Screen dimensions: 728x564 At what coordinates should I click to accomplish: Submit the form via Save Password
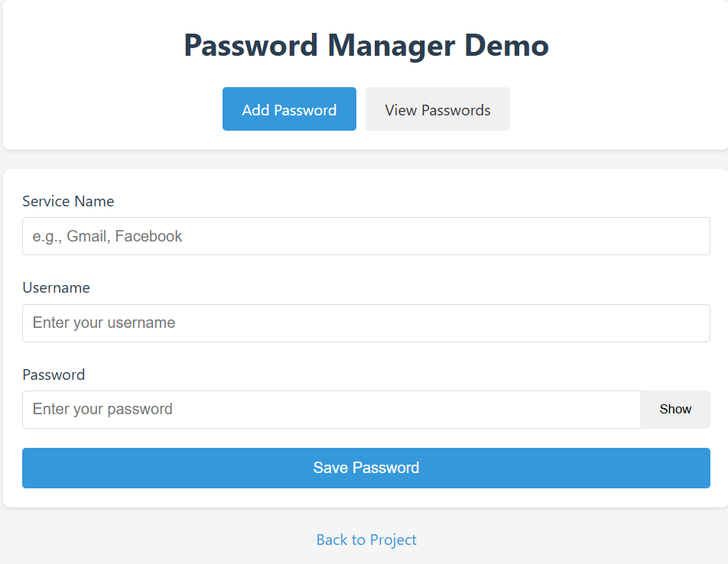366,468
